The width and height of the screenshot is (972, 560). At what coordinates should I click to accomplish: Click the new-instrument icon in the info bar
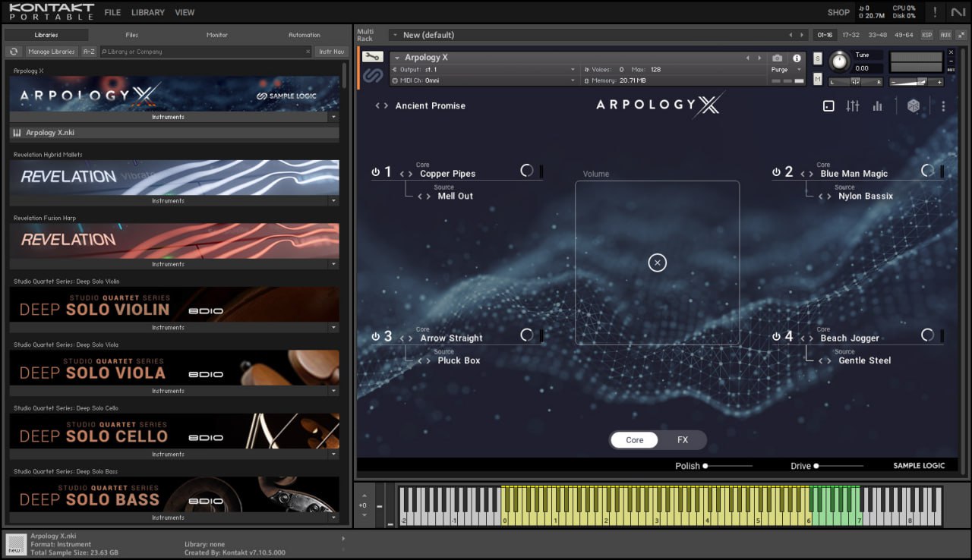[16, 544]
